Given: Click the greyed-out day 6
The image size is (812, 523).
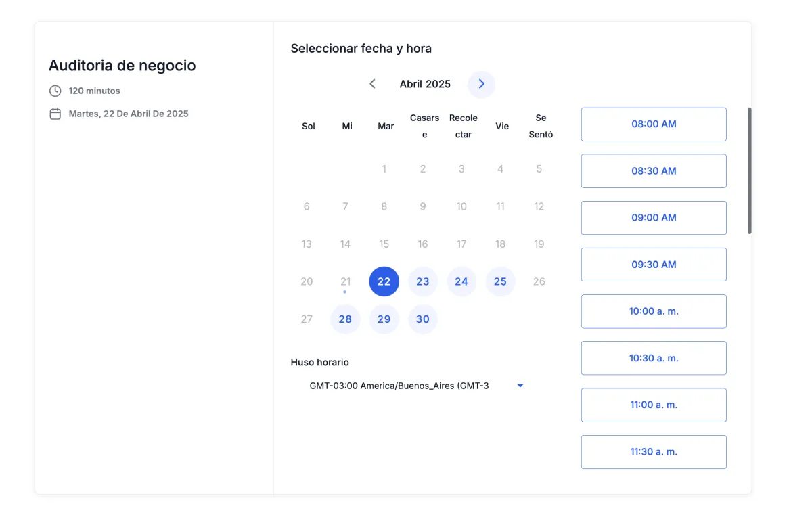Looking at the screenshot, I should [307, 206].
